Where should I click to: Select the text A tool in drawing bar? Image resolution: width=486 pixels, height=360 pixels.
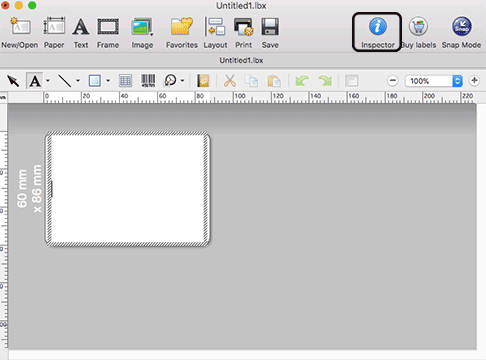pyautogui.click(x=35, y=81)
